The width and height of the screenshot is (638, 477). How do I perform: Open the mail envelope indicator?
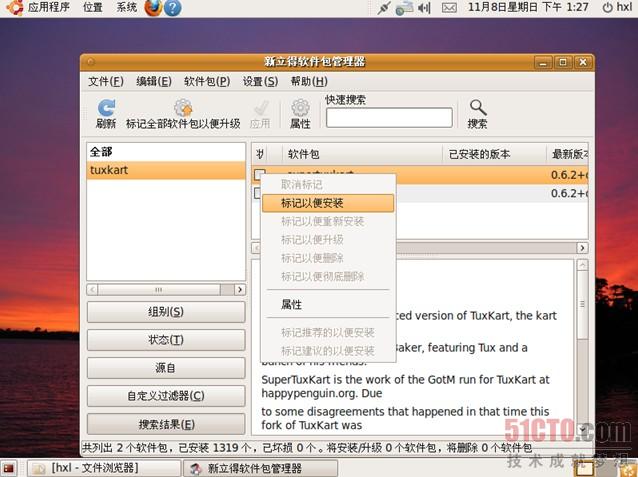click(449, 8)
